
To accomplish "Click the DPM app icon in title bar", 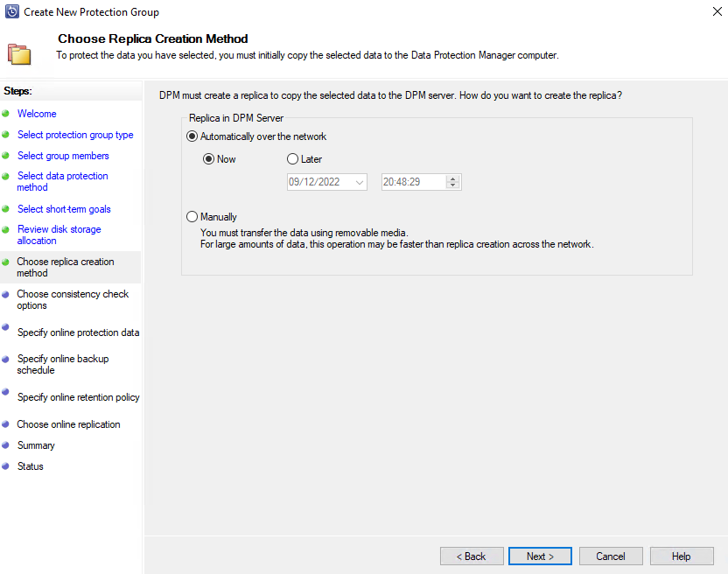I will coord(11,11).
